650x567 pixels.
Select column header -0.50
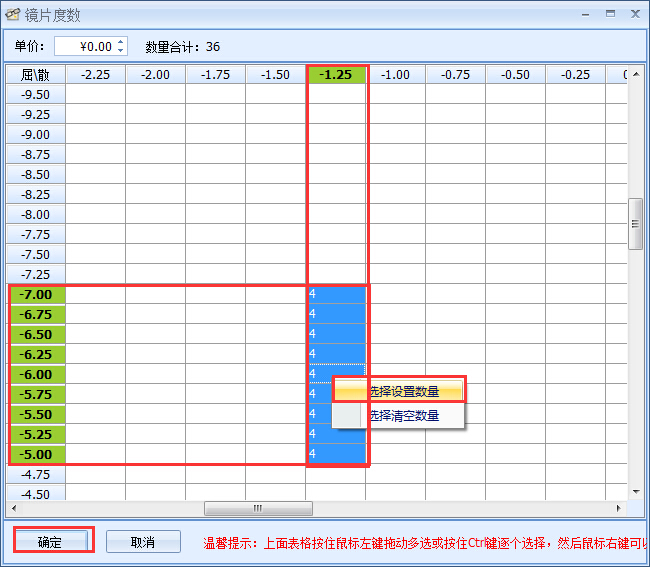coord(516,75)
